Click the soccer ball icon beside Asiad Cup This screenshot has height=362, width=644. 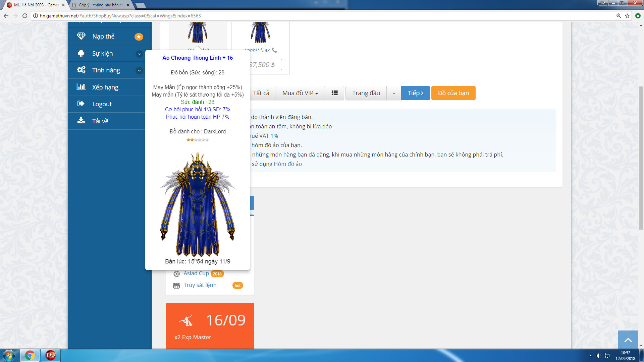pos(177,274)
